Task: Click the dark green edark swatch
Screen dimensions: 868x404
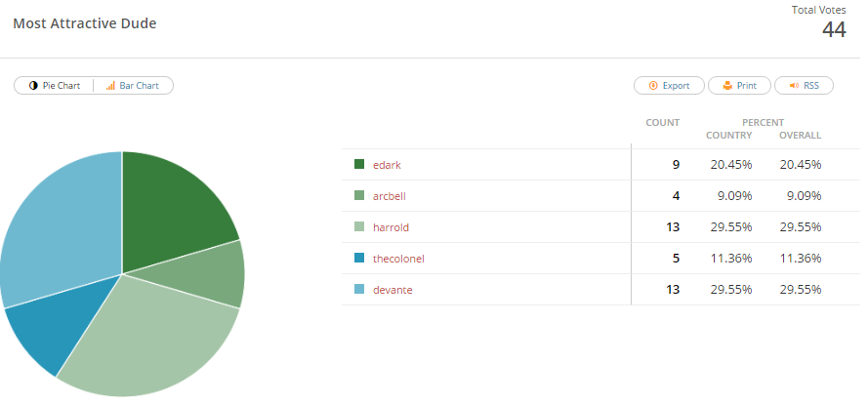Action: pos(359,164)
